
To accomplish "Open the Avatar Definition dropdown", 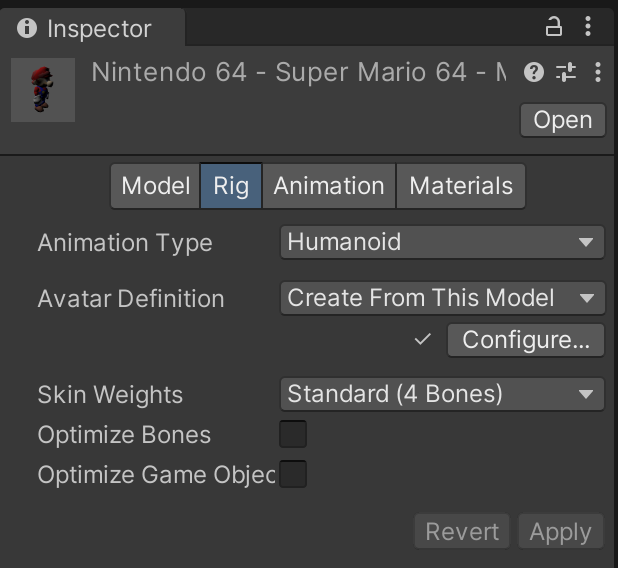I will [x=442, y=298].
